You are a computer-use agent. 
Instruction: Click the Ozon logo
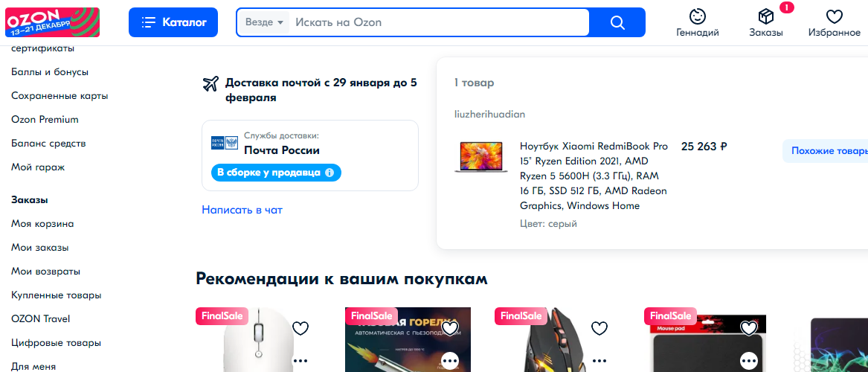53,22
